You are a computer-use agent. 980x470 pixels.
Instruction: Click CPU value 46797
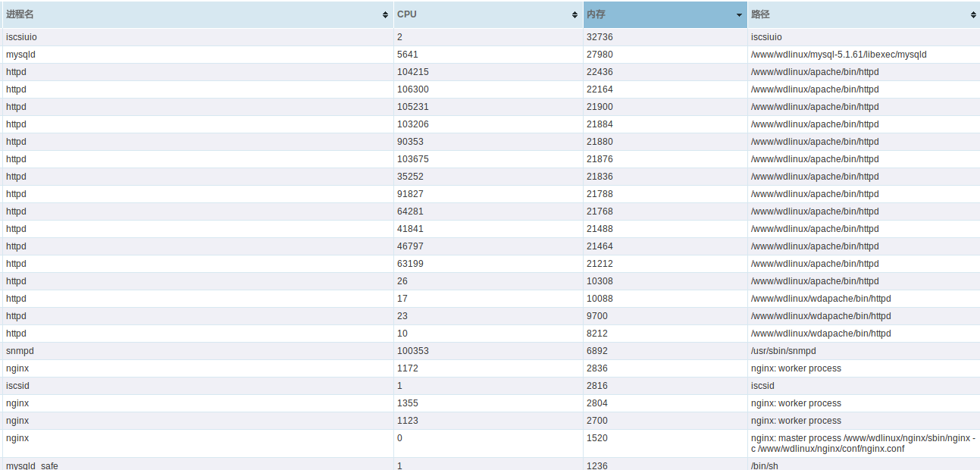pos(410,246)
